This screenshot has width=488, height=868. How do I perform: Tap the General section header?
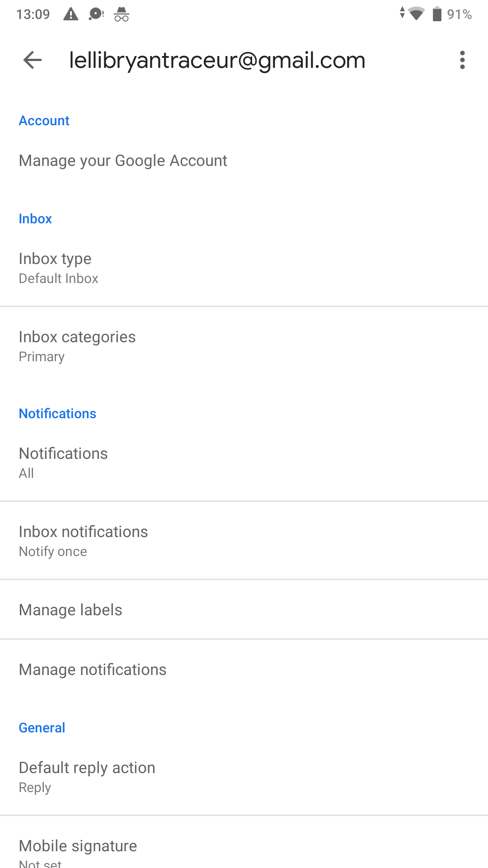[x=42, y=727]
